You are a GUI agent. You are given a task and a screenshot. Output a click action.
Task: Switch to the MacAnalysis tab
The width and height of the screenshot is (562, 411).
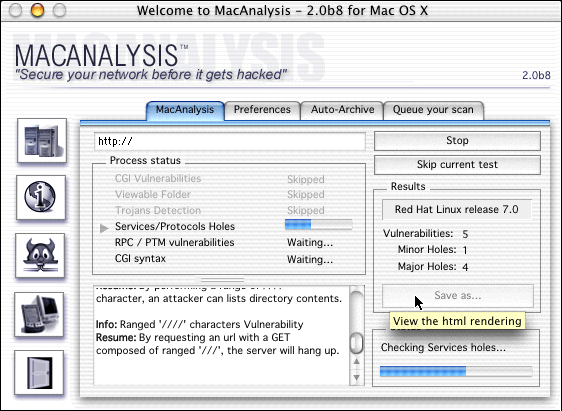click(185, 110)
